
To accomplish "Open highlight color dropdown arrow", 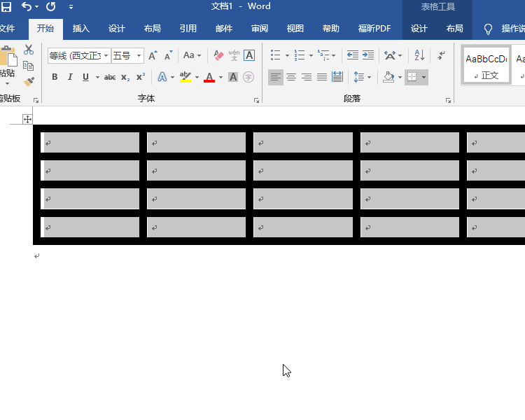I will pos(197,78).
